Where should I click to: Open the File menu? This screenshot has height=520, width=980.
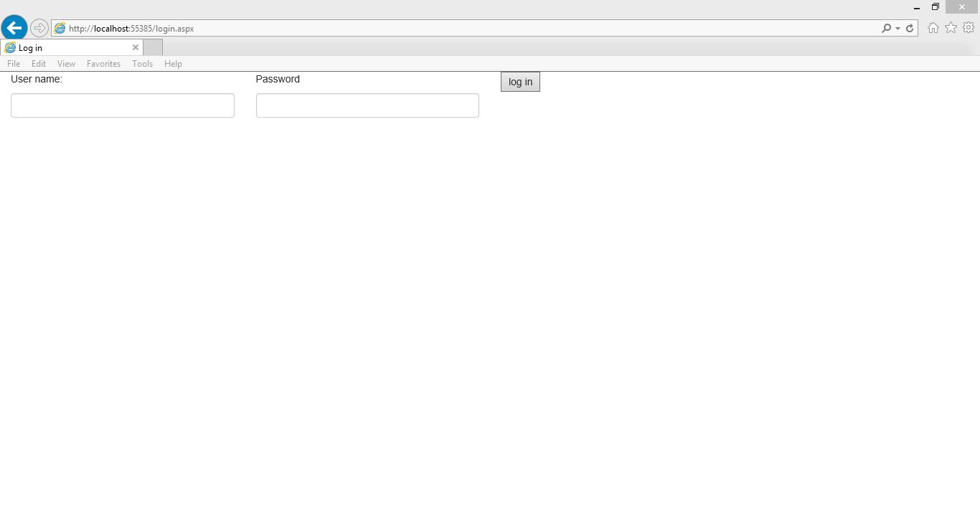14,64
